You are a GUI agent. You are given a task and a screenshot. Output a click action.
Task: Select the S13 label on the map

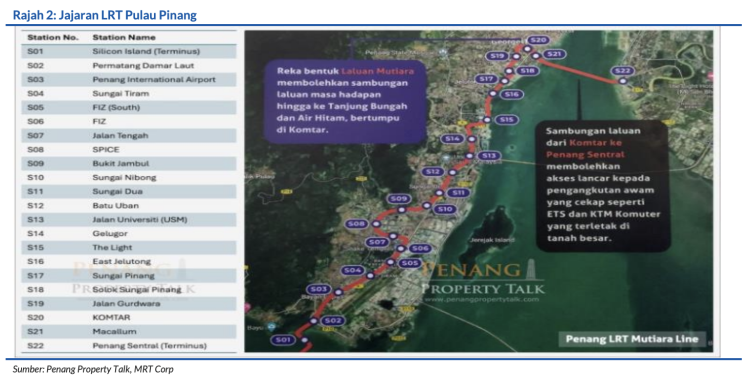click(489, 156)
